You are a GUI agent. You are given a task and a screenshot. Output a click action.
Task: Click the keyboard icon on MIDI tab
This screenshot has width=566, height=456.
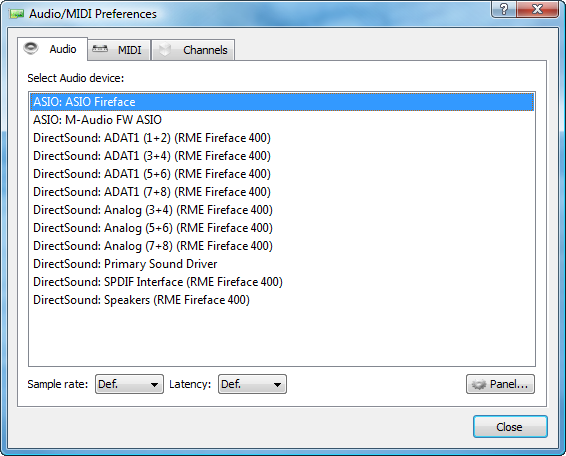click(100, 49)
